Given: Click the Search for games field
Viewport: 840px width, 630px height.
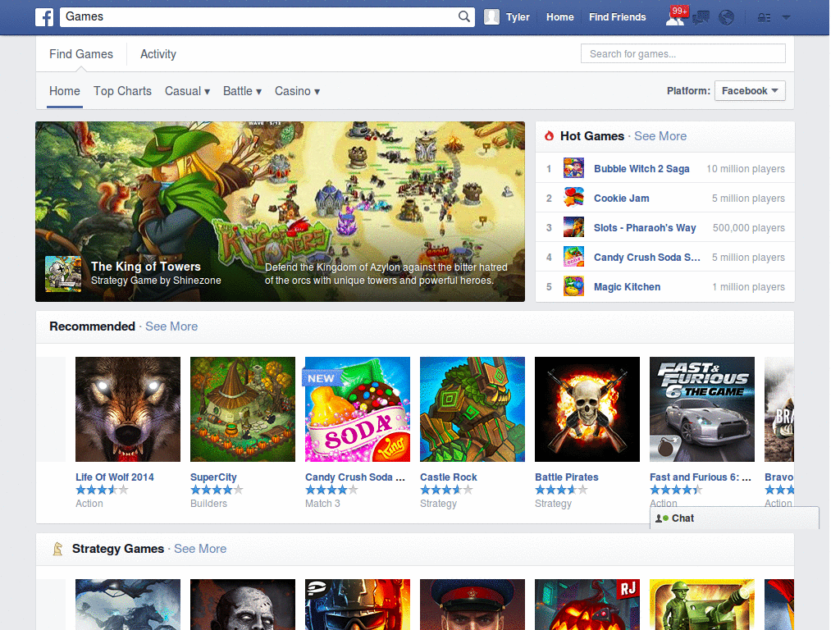Looking at the screenshot, I should pyautogui.click(x=683, y=53).
